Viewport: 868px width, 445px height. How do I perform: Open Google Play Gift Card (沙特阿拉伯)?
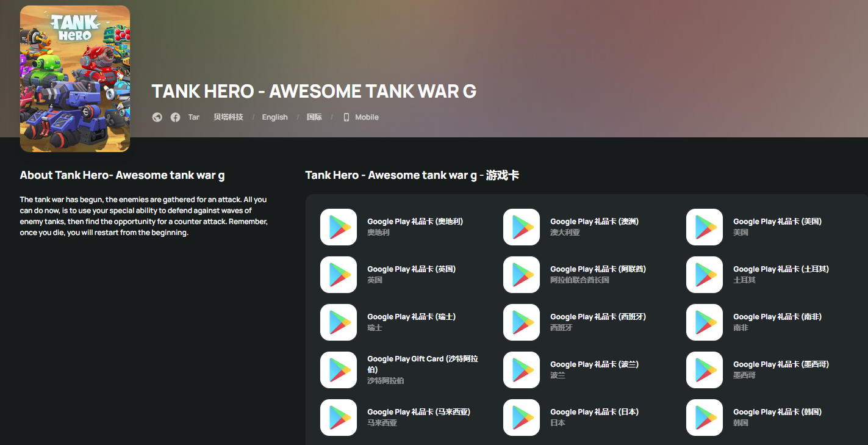tap(423, 364)
